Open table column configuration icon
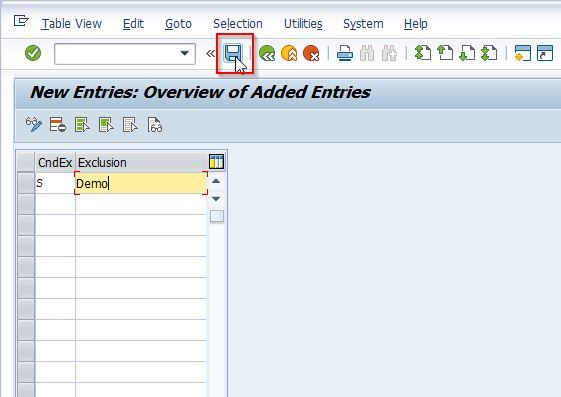The image size is (561, 397). pyautogui.click(x=216, y=162)
